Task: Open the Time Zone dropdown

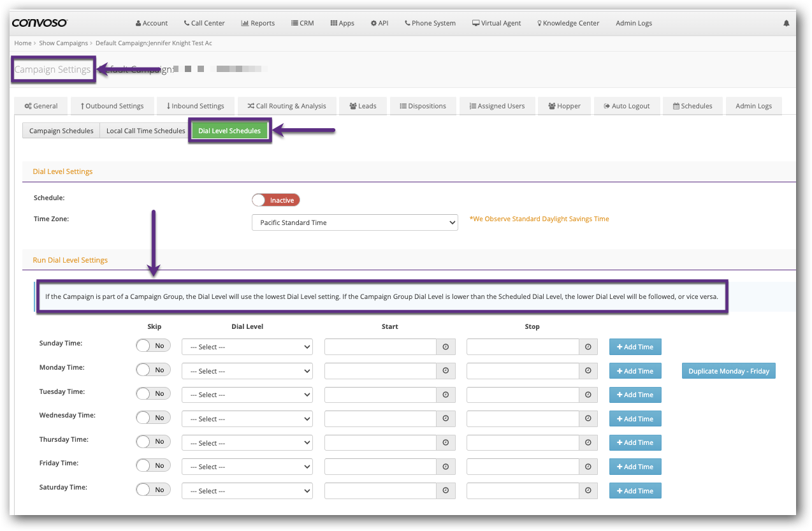Action: coord(355,222)
